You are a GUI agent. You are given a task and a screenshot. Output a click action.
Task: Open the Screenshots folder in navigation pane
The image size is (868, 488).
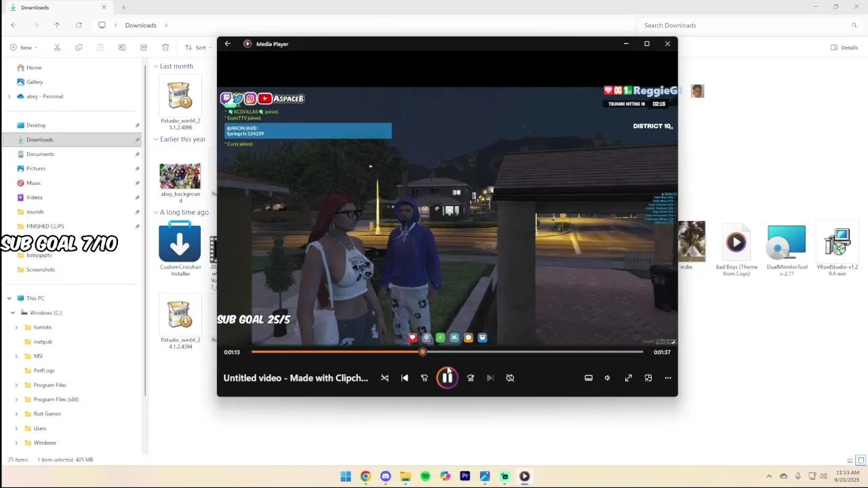click(41, 270)
